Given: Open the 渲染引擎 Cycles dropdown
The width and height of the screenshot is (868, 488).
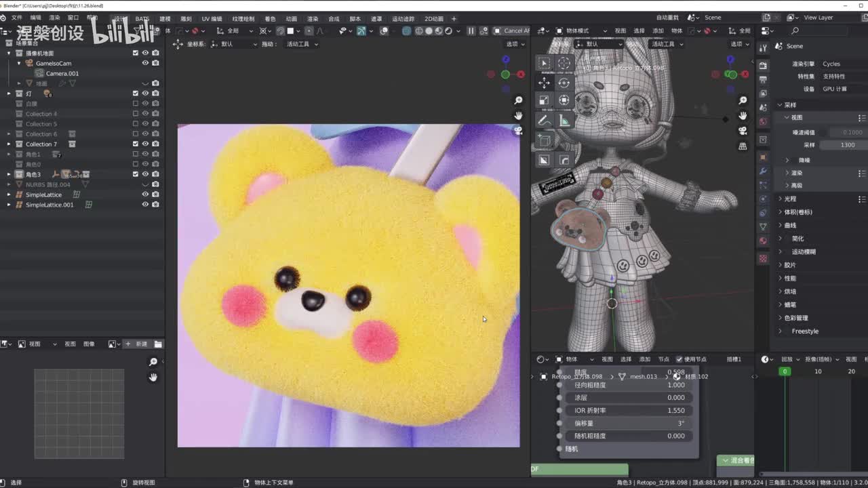Looking at the screenshot, I should point(843,64).
